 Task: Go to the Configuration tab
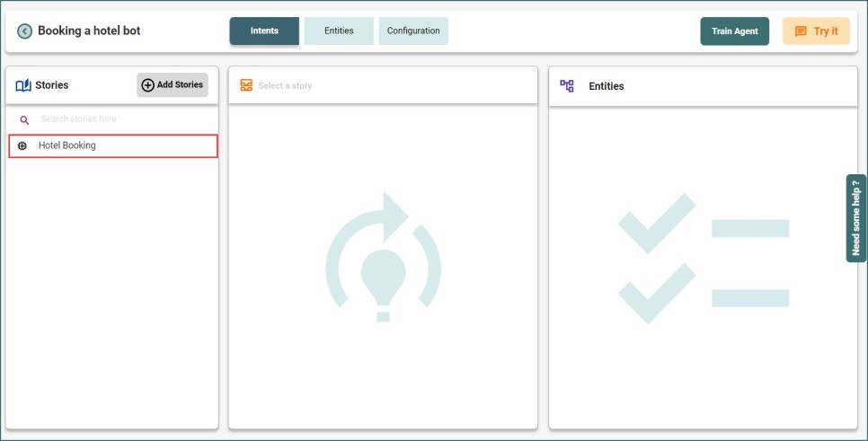pyautogui.click(x=413, y=31)
